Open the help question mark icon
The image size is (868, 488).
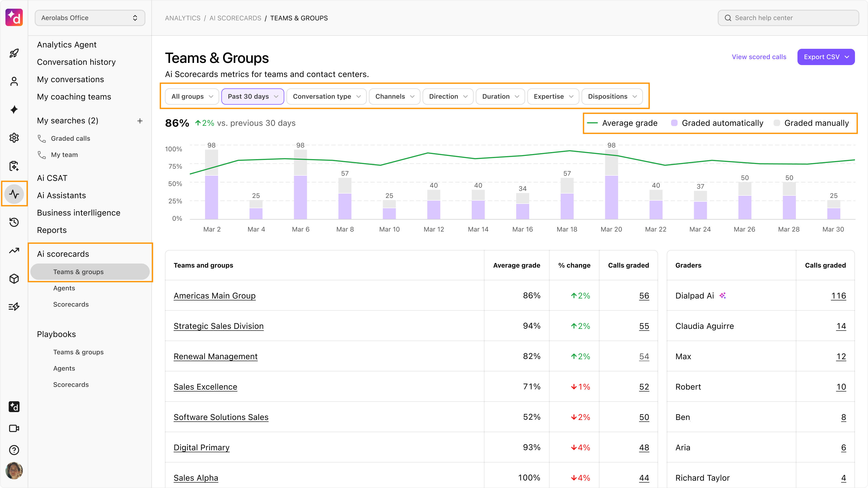(x=14, y=450)
